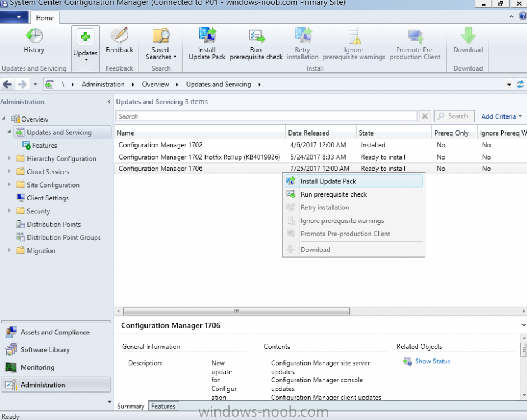The width and height of the screenshot is (527, 420).
Task: Open the Monitoring workspace
Action: (x=56, y=367)
